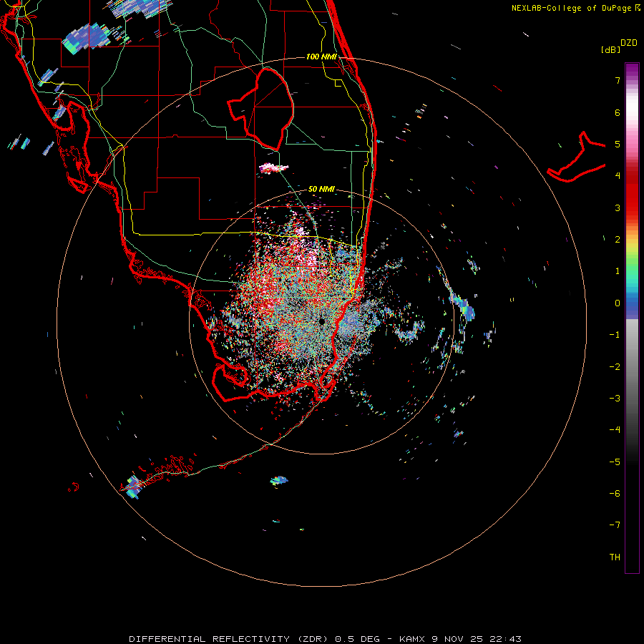
Task: Click the -2 value on the scale
Action: point(615,367)
